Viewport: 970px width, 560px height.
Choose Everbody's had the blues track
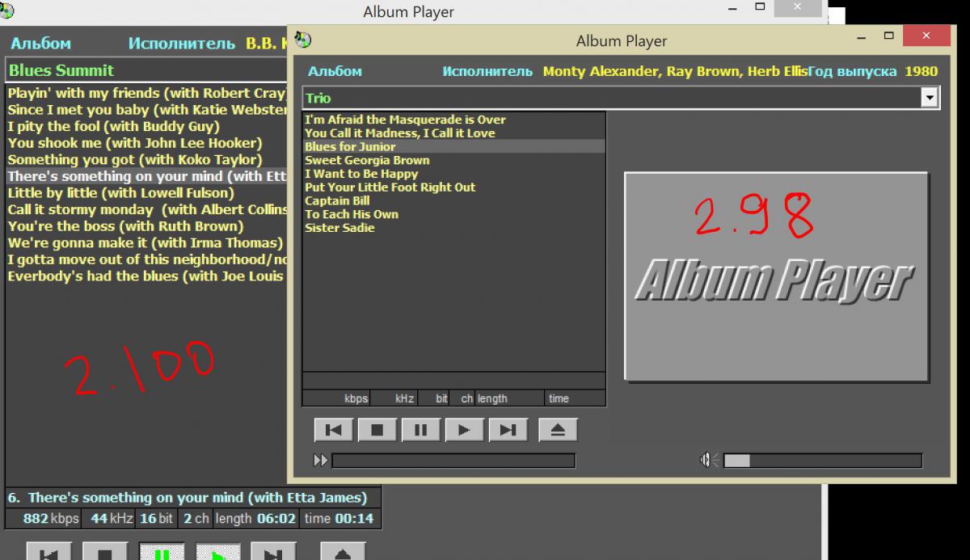(147, 276)
